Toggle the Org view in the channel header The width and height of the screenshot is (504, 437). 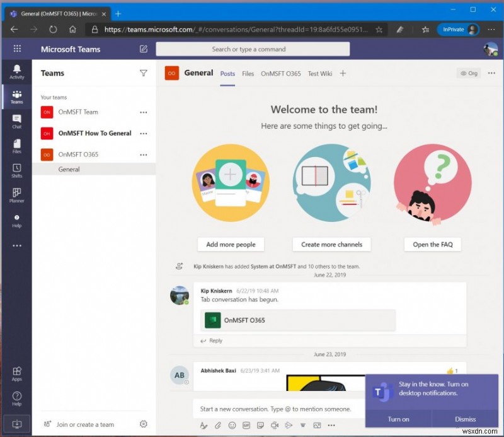tap(469, 73)
